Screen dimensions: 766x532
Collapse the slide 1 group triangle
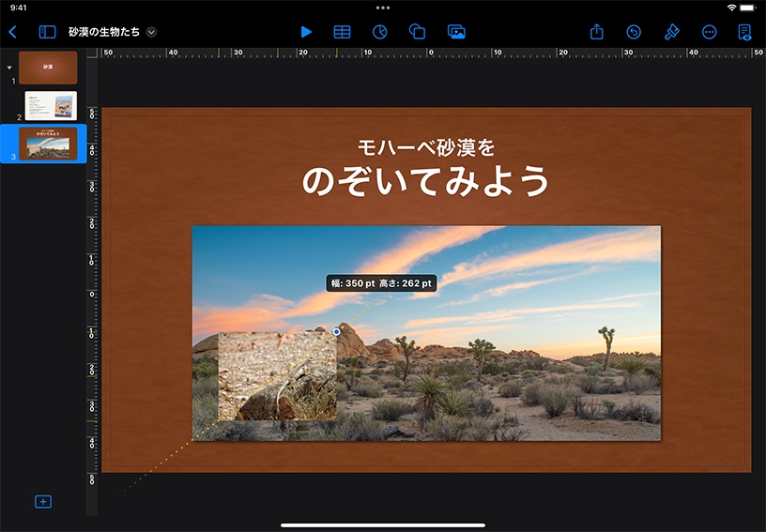[x=9, y=68]
